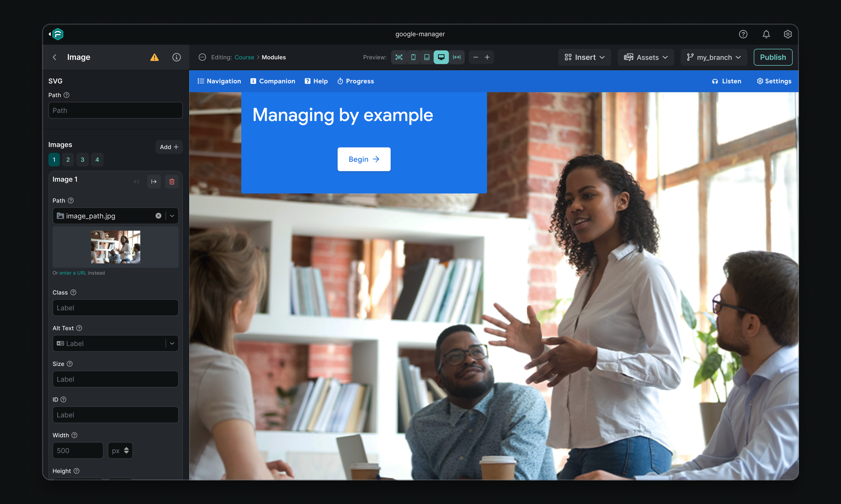Open the Companion menu item
The height and width of the screenshot is (504, 841).
273,81
